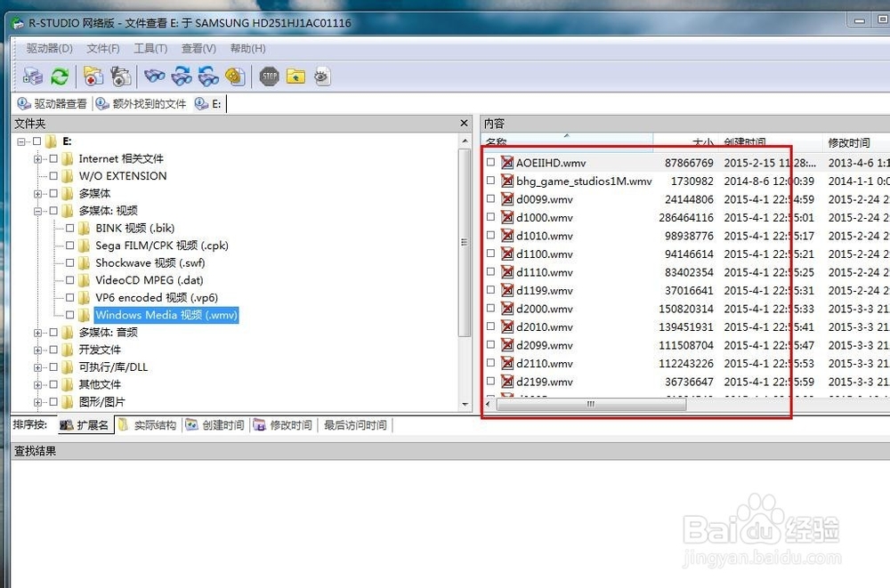This screenshot has height=588, width=890.
Task: Sort by 实际结构
Action: click(x=148, y=425)
